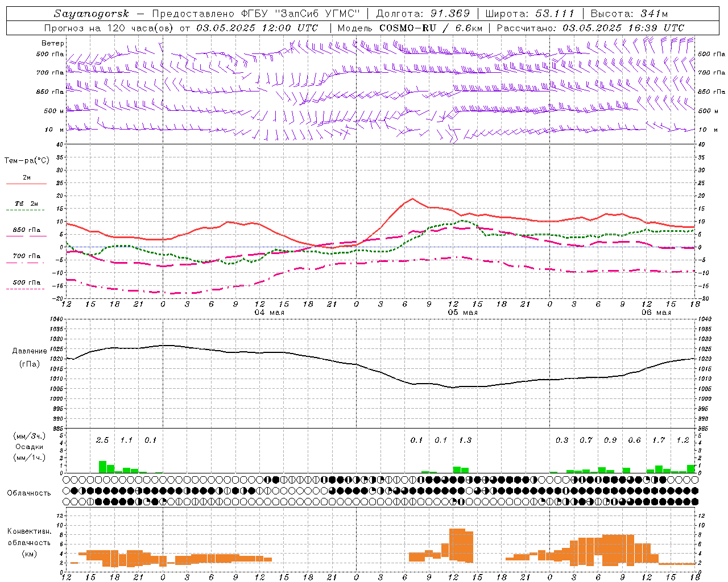Click the 0.9 precipitation total value
The height and width of the screenshot is (582, 728).
pyautogui.click(x=610, y=440)
